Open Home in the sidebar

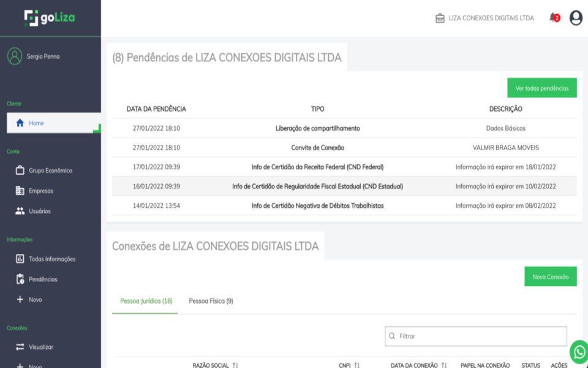pyautogui.click(x=54, y=123)
